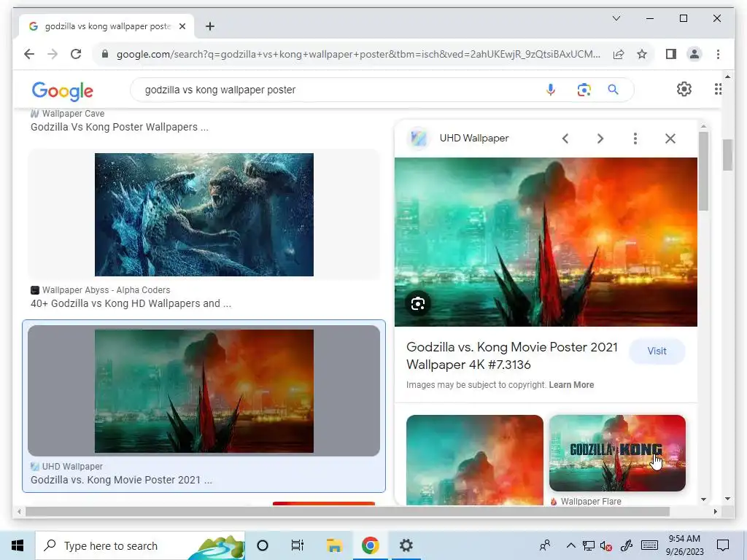View site information lock icon
747x560 pixels.
pyautogui.click(x=105, y=54)
